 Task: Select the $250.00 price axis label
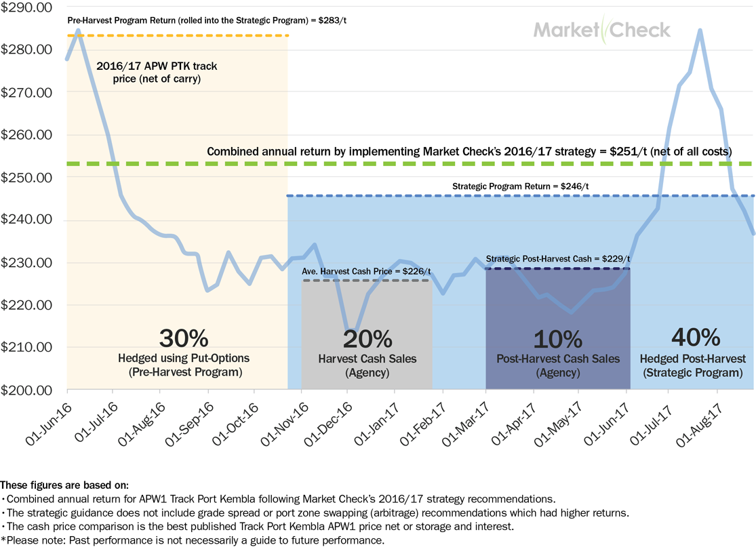coord(28,178)
